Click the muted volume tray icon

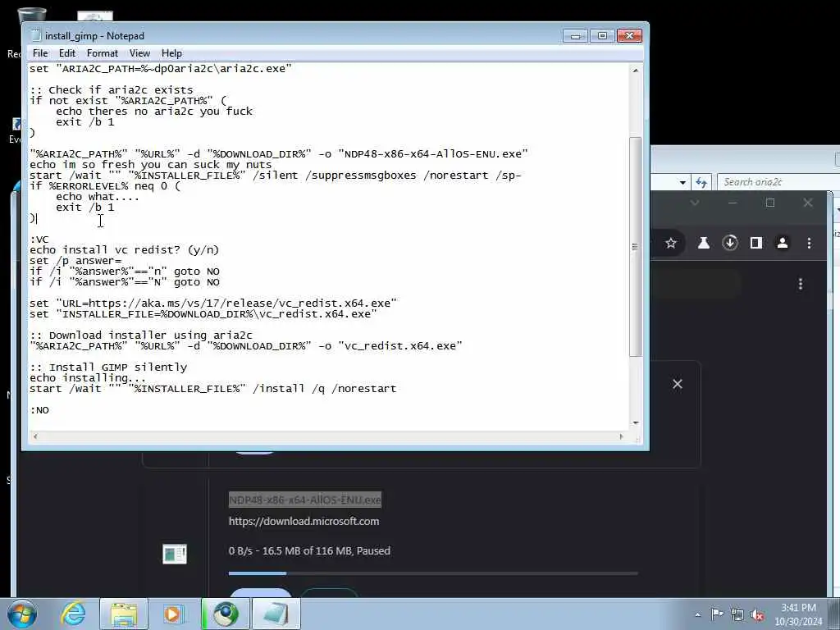(x=757, y=614)
